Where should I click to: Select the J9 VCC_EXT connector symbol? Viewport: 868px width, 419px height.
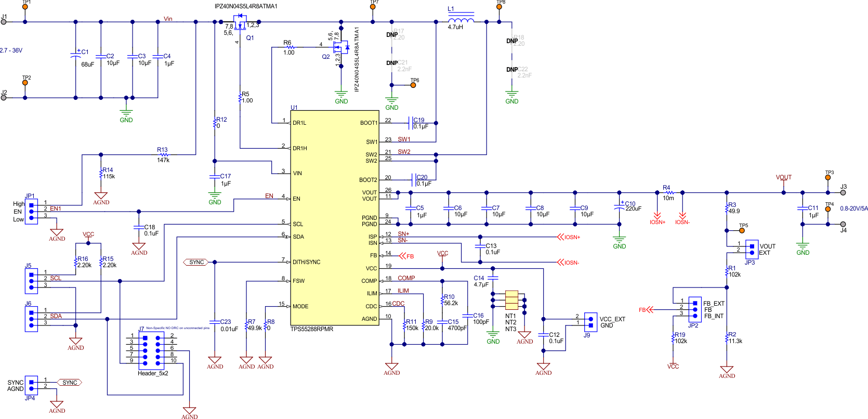click(x=590, y=322)
